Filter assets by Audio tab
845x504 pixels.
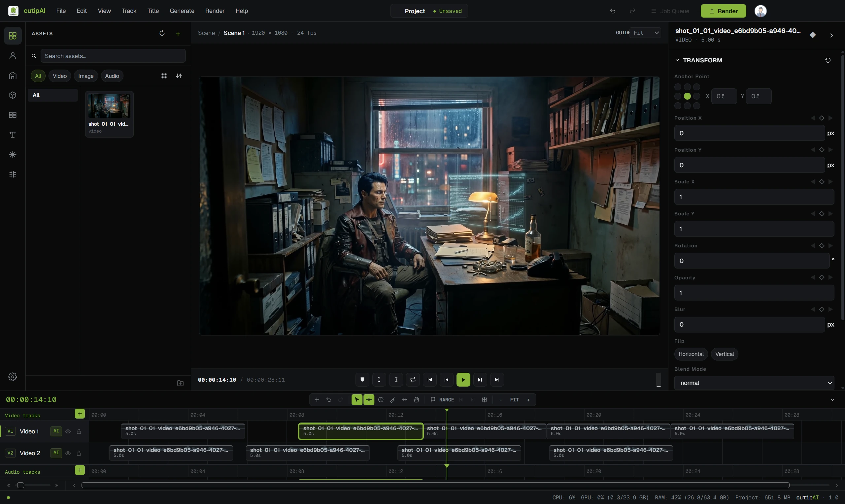[x=112, y=76]
